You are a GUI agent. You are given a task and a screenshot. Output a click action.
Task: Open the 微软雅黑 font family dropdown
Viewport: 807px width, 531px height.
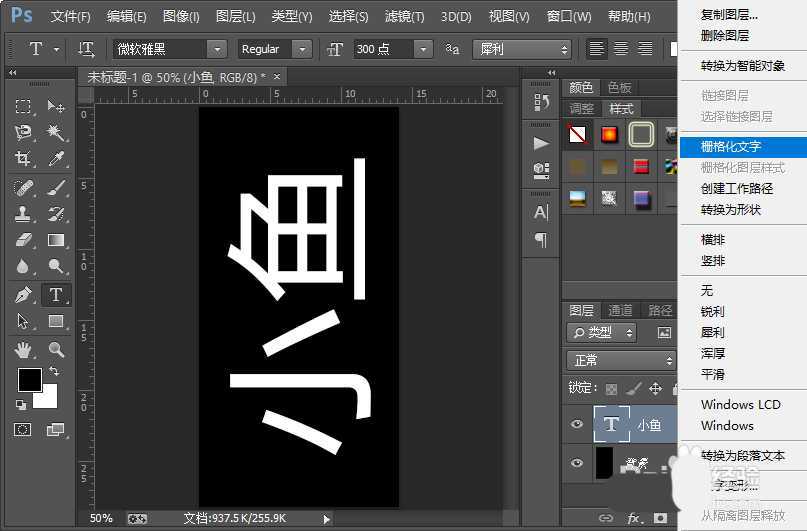[x=217, y=49]
